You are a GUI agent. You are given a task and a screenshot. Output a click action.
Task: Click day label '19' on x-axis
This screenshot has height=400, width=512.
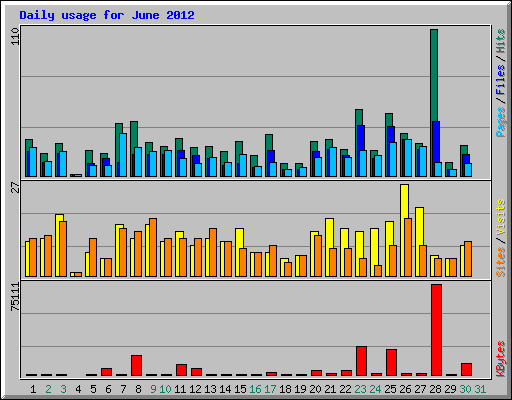(300, 389)
